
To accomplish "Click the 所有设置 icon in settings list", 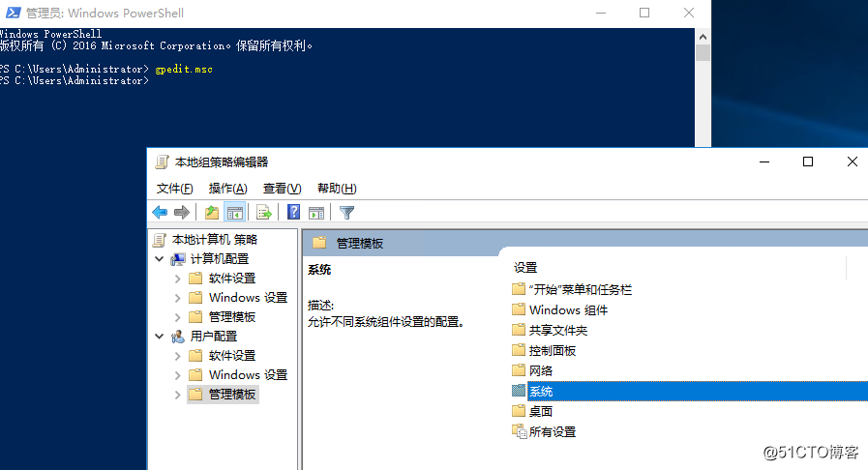I will click(x=520, y=431).
